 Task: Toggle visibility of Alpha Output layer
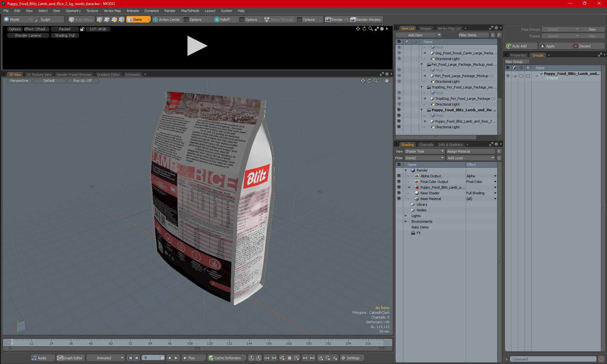[x=399, y=176]
